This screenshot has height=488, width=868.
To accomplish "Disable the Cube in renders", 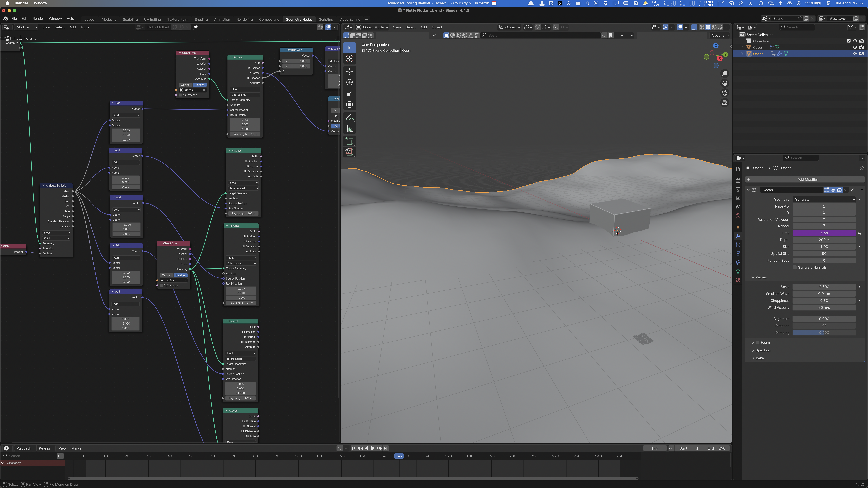I will pyautogui.click(x=862, y=47).
